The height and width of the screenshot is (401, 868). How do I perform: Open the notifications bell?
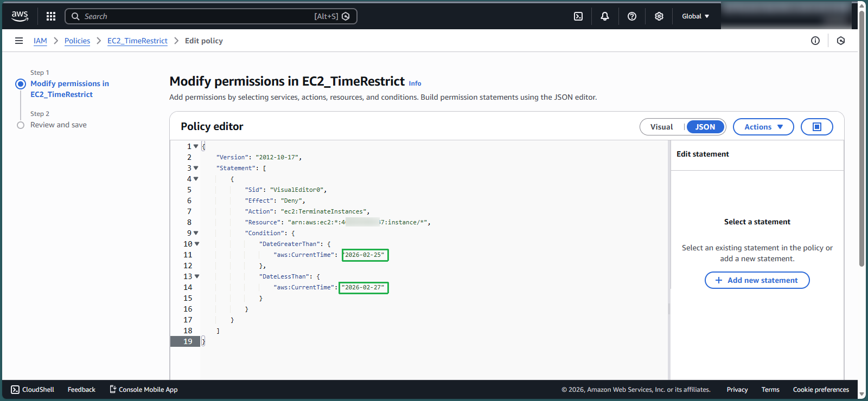[605, 16]
